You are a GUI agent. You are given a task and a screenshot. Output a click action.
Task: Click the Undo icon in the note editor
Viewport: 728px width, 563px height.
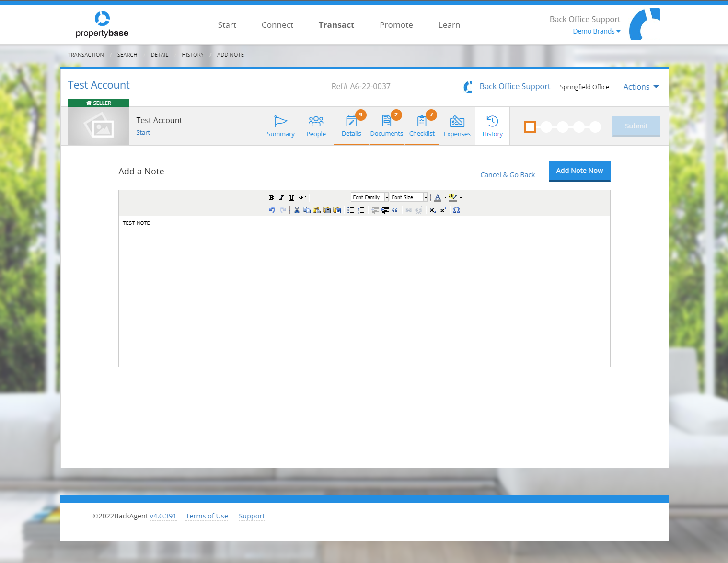click(x=272, y=210)
